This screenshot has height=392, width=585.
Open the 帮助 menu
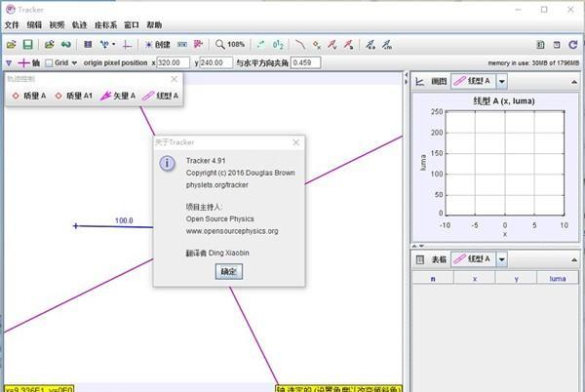point(154,25)
